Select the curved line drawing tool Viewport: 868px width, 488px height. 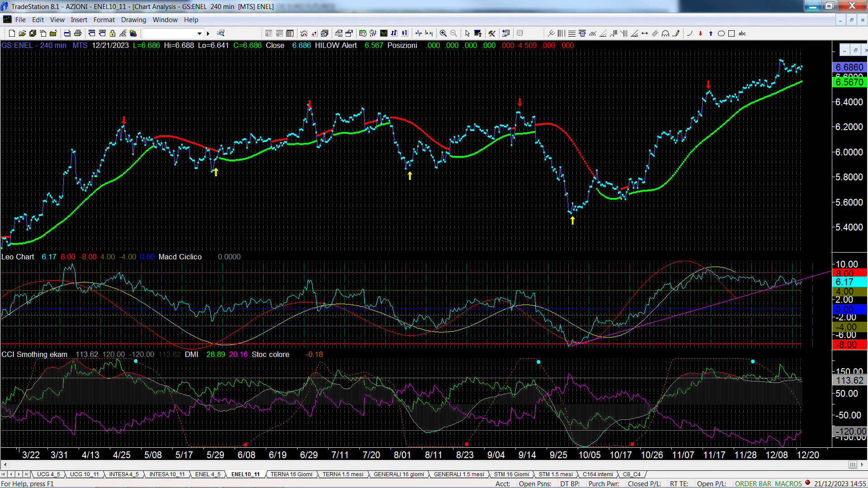[689, 33]
